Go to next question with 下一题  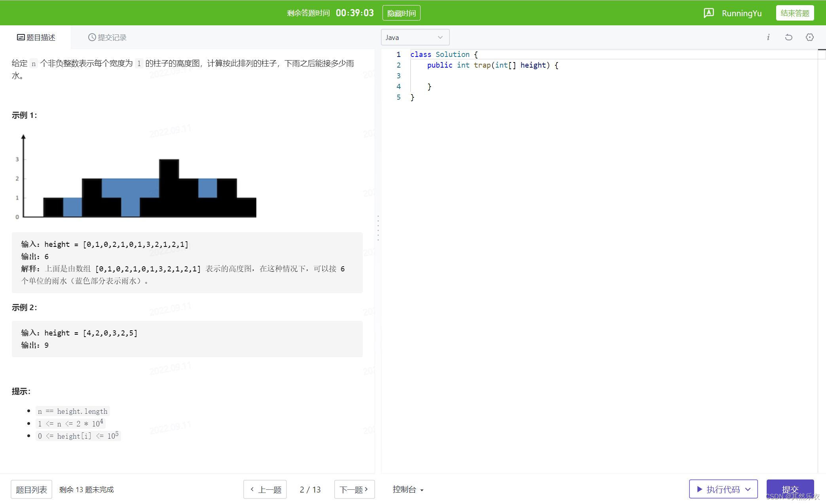(354, 489)
